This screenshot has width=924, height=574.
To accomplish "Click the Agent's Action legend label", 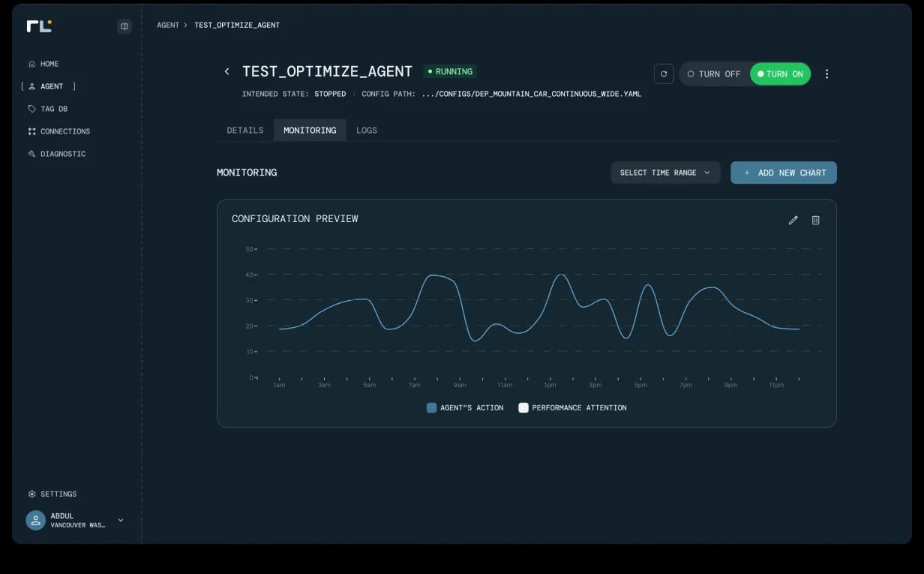I will 472,407.
